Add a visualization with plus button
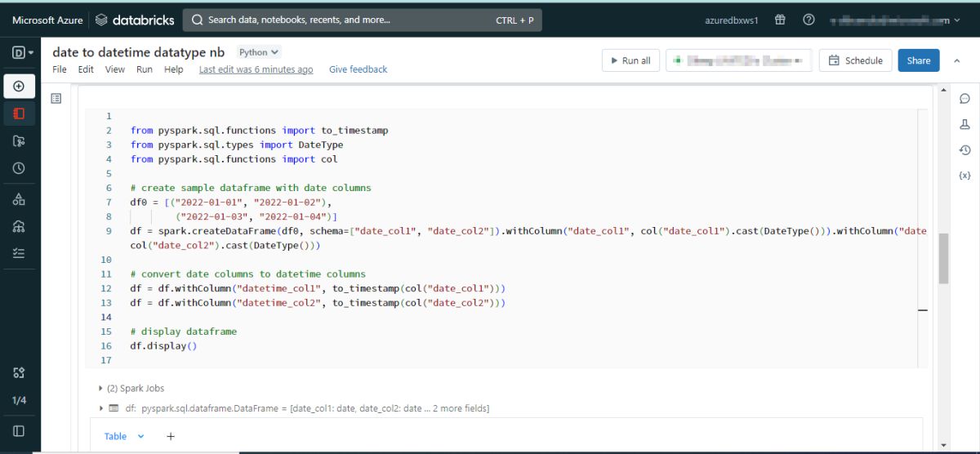The image size is (980, 454). pos(171,437)
